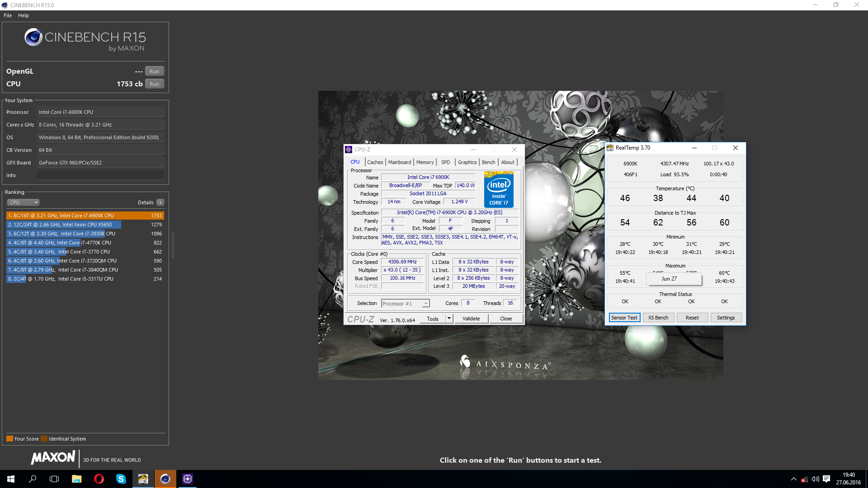Click Cinebench panel resize grip handle
The width and height of the screenshot is (868, 488).
[x=173, y=244]
